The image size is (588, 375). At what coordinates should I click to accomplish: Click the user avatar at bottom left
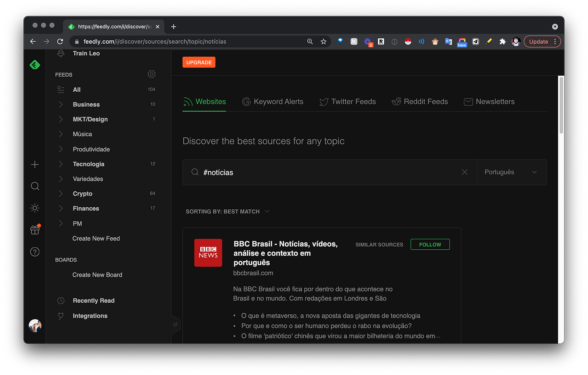[35, 326]
